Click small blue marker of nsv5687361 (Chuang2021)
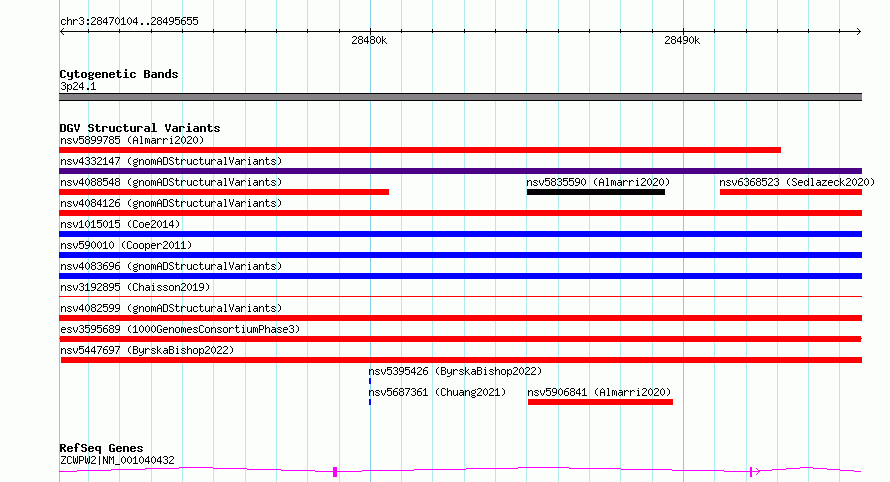Screen dimensions: 890x482 370,402
